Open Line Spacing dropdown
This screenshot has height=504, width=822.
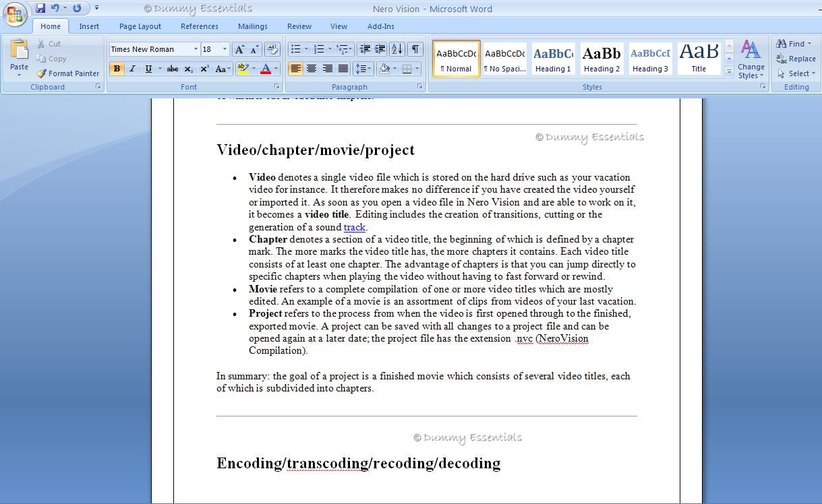tap(363, 69)
